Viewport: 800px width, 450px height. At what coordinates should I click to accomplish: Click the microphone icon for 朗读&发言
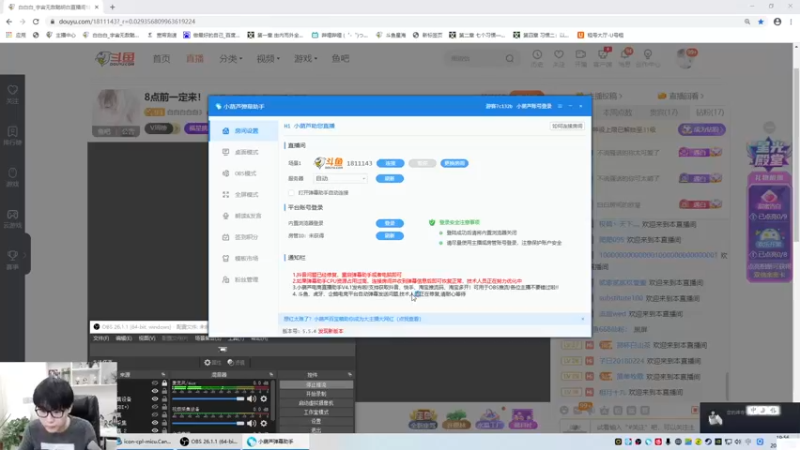226,216
